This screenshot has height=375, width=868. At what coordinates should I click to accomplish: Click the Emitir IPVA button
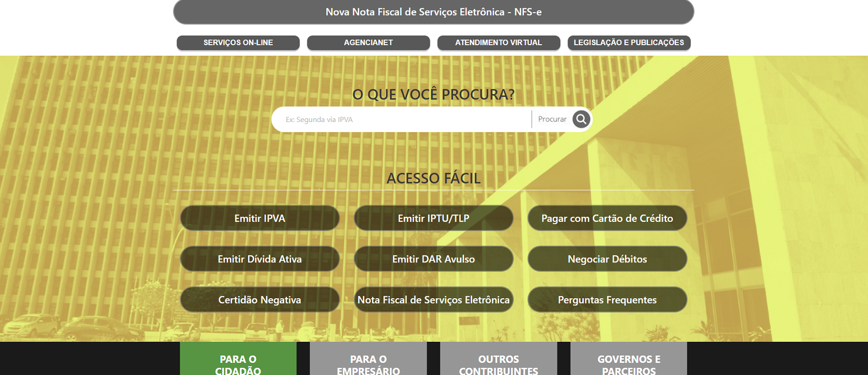click(260, 218)
